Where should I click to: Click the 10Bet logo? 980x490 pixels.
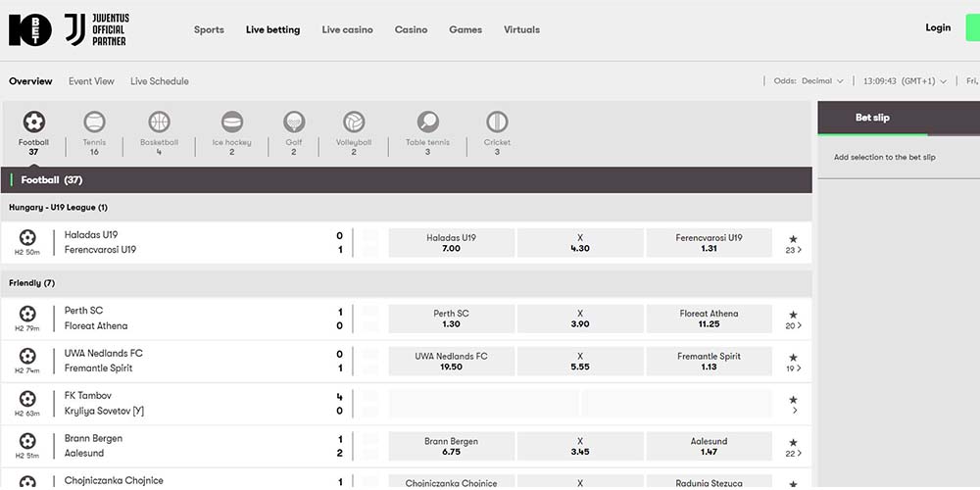tap(29, 29)
